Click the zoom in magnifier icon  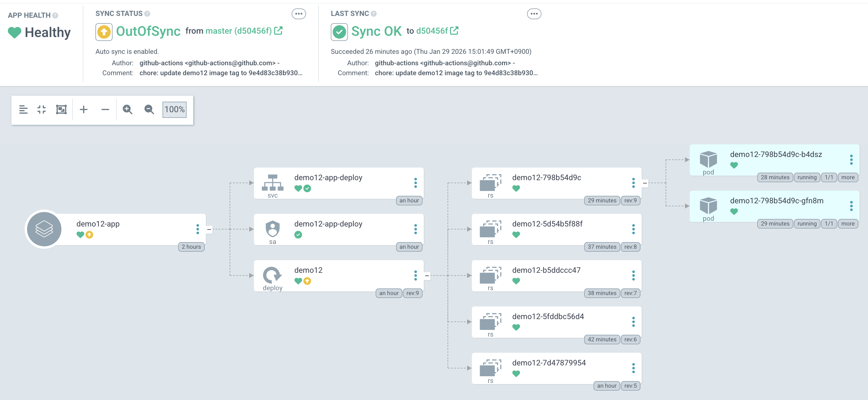tap(127, 109)
